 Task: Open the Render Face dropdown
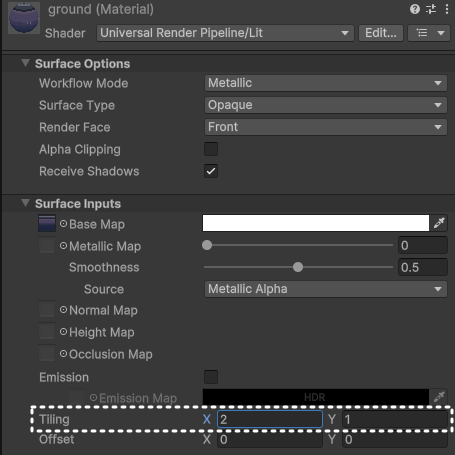click(326, 127)
